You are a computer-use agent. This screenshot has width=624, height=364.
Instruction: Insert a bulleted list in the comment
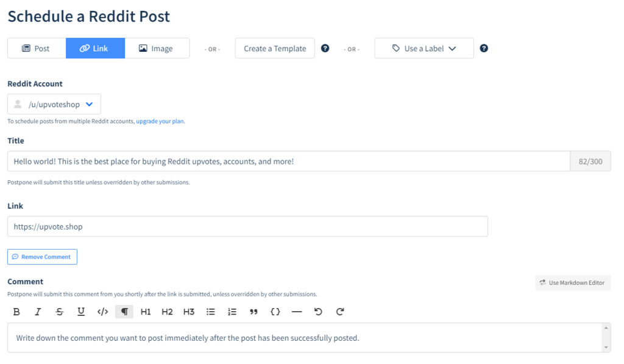(x=210, y=311)
